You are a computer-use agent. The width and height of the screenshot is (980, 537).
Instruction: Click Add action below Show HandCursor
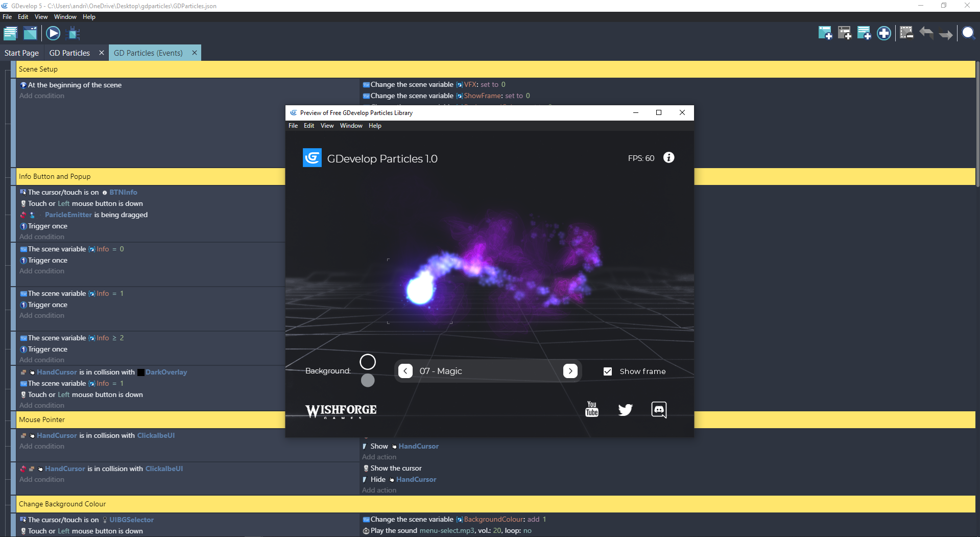tap(379, 457)
